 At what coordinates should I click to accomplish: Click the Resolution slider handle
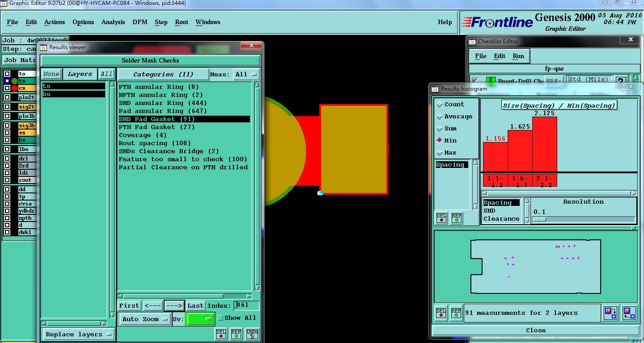539,219
